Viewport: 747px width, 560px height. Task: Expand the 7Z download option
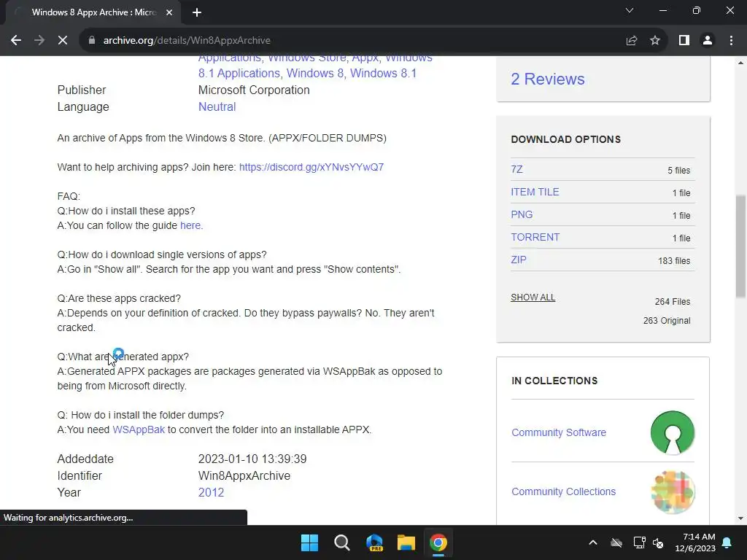pos(517,169)
